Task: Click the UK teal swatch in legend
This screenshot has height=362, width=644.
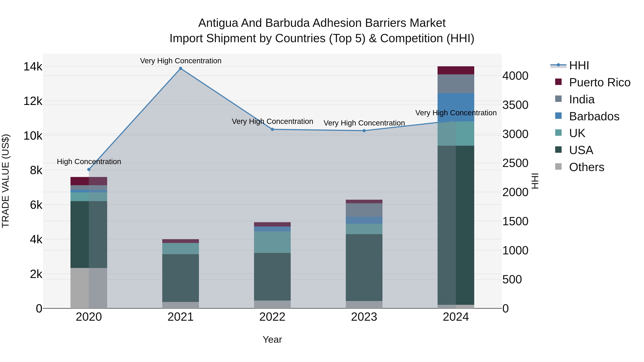Action: click(x=558, y=133)
